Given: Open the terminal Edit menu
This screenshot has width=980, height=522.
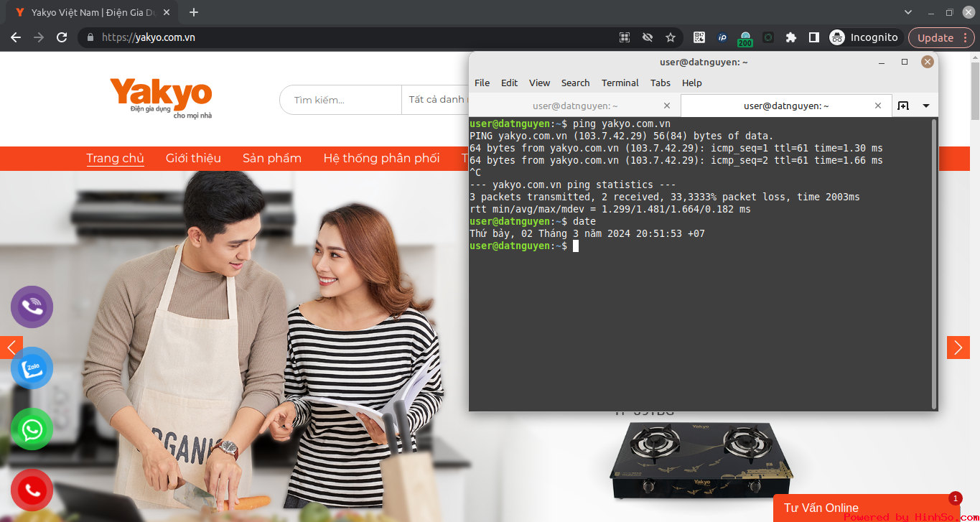Looking at the screenshot, I should point(509,83).
